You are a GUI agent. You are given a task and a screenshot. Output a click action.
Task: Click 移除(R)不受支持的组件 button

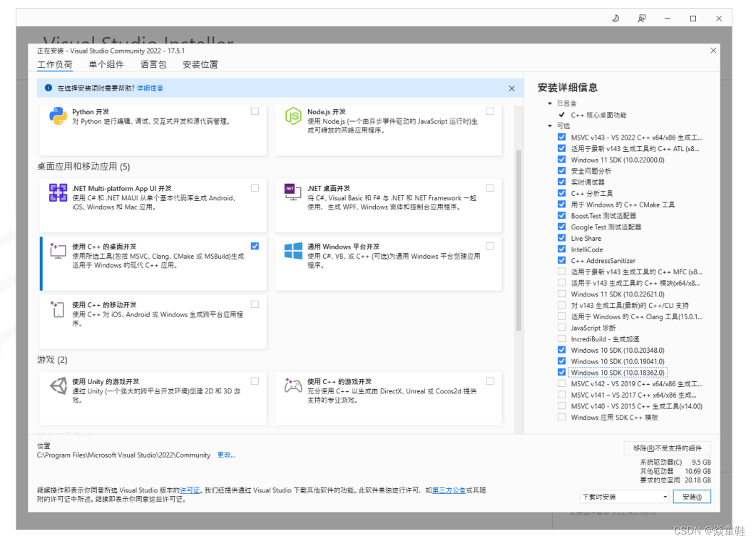(x=668, y=448)
